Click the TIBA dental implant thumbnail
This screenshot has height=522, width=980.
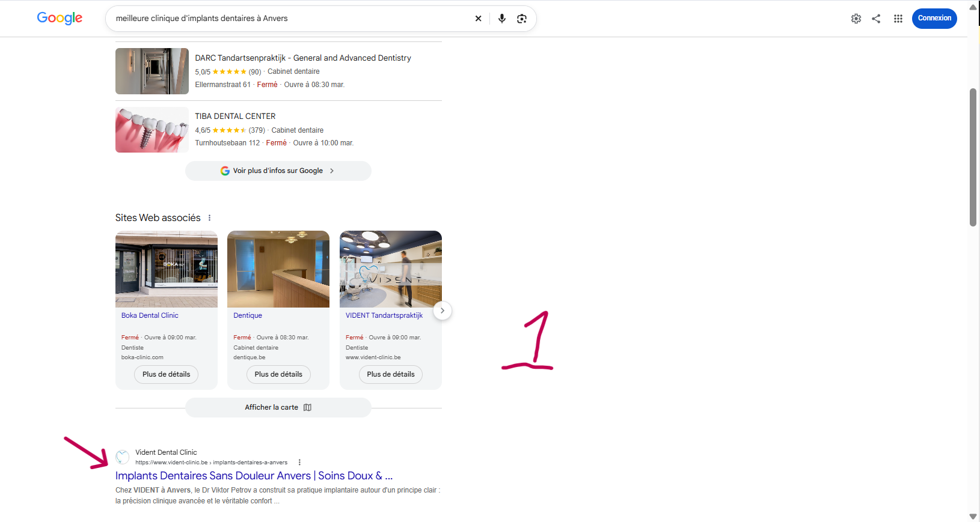[x=152, y=130]
